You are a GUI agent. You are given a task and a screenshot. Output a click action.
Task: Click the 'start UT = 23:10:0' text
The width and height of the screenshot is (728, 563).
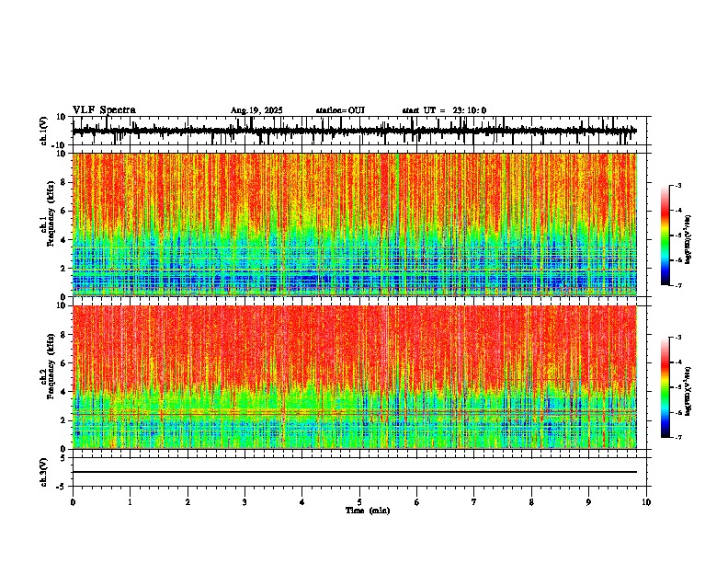point(444,110)
